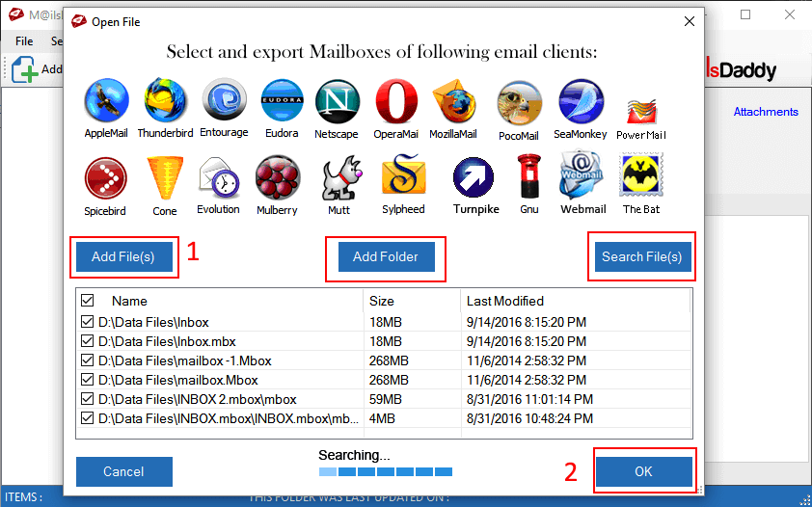Click the Searching progress bar
Screen dimensions: 812x507
(x=386, y=472)
